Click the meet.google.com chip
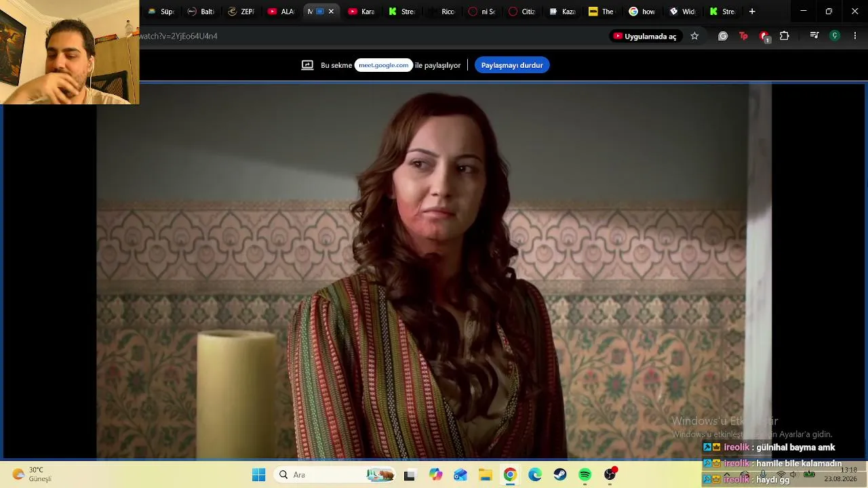This screenshot has width=868, height=488. [x=384, y=65]
